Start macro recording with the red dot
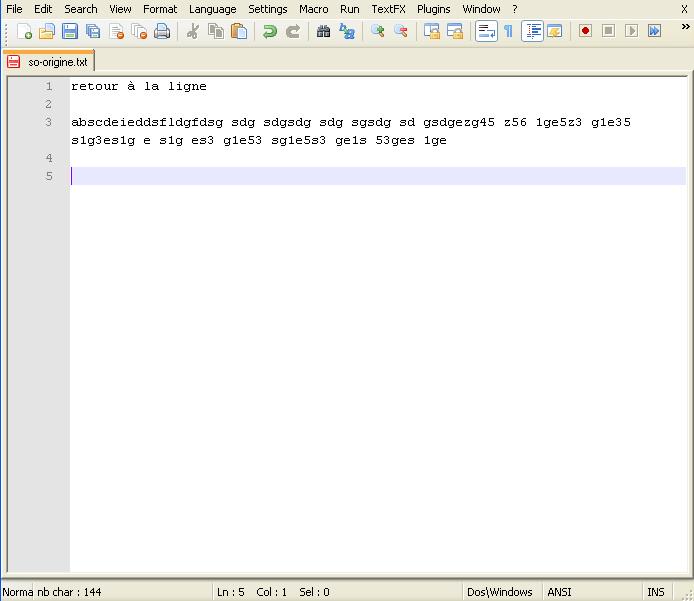Screen dimensions: 694x601 point(586,31)
